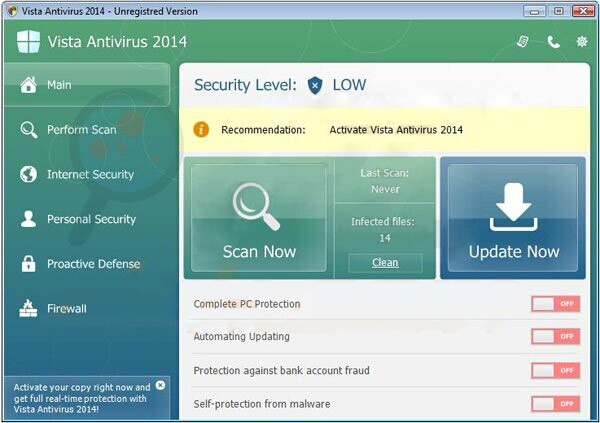
Task: Toggle Protection against bank account fraud
Action: coord(555,370)
